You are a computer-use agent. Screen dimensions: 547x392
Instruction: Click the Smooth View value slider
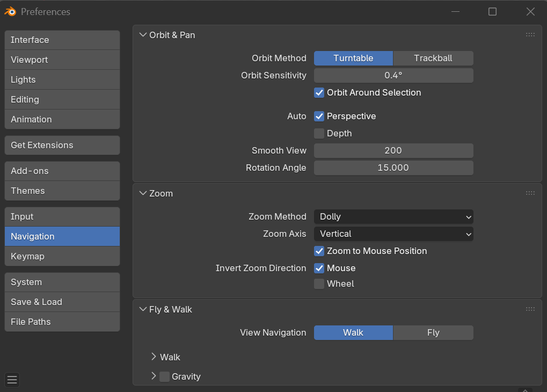(x=393, y=150)
